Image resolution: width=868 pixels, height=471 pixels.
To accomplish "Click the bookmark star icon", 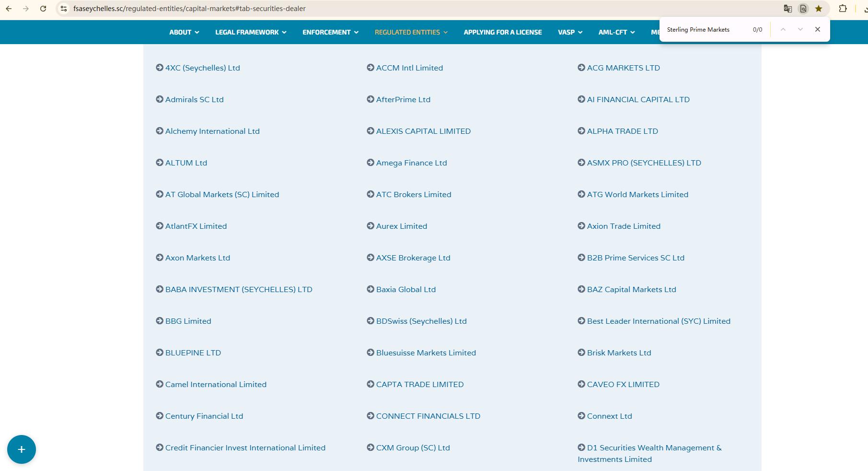I will tap(819, 9).
